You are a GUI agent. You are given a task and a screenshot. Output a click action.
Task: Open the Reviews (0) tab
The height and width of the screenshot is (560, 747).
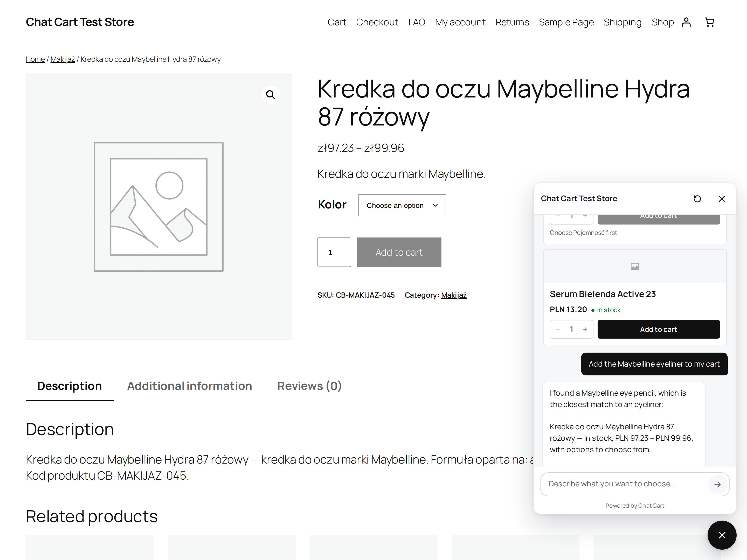(309, 386)
